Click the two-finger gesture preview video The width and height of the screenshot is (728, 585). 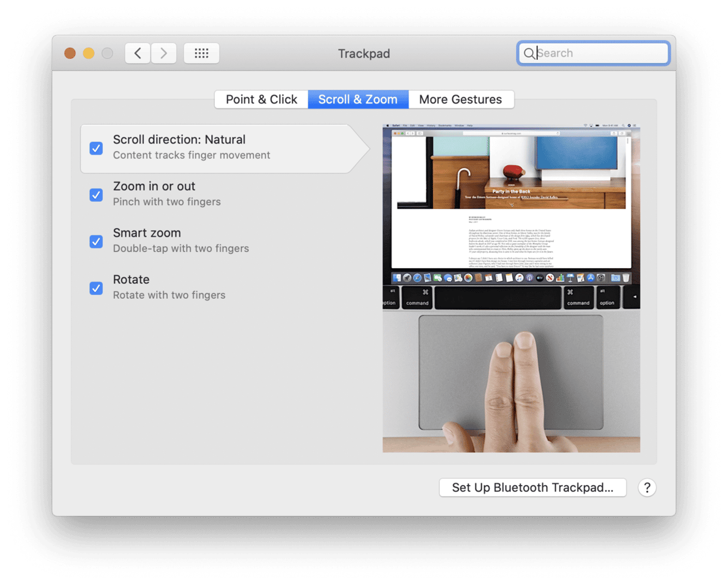[511, 289]
